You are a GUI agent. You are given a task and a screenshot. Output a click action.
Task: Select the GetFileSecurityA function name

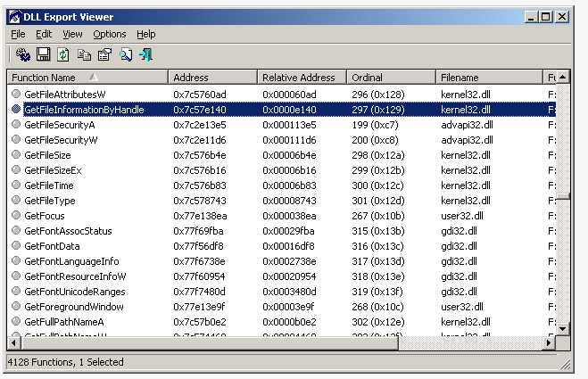tap(60, 125)
